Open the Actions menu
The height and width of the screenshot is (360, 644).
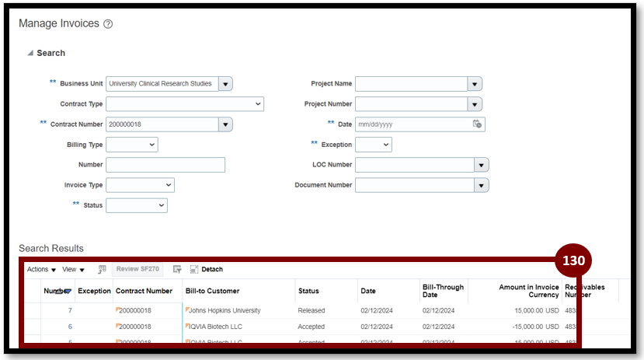point(41,270)
